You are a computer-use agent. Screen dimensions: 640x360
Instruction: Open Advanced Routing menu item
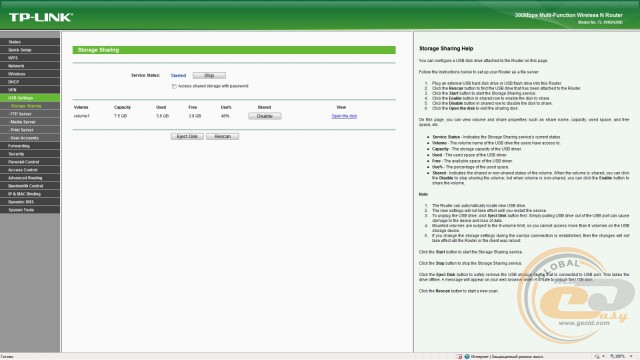[x=30, y=178]
